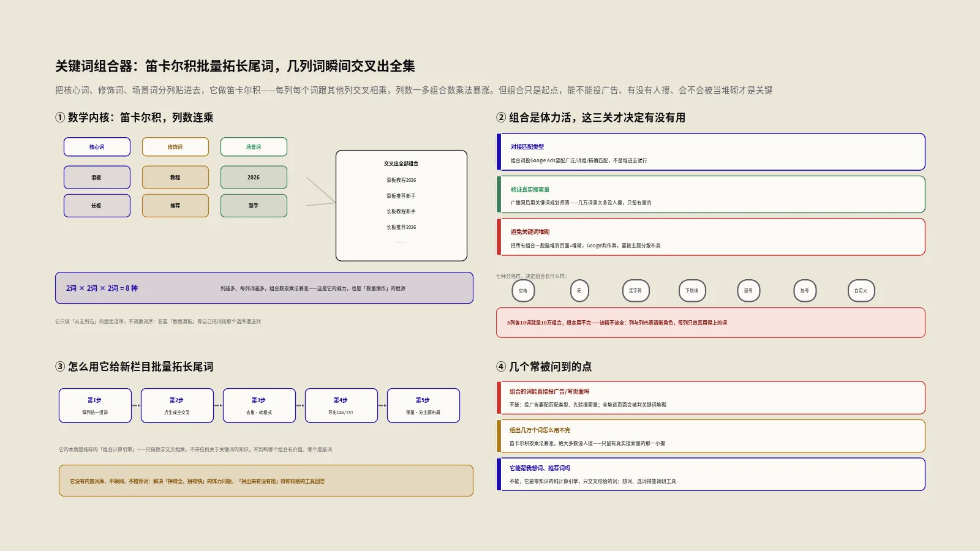The height and width of the screenshot is (551, 980).
Task: Click the subtitle paragraph starting 把核心词
Action: click(413, 90)
